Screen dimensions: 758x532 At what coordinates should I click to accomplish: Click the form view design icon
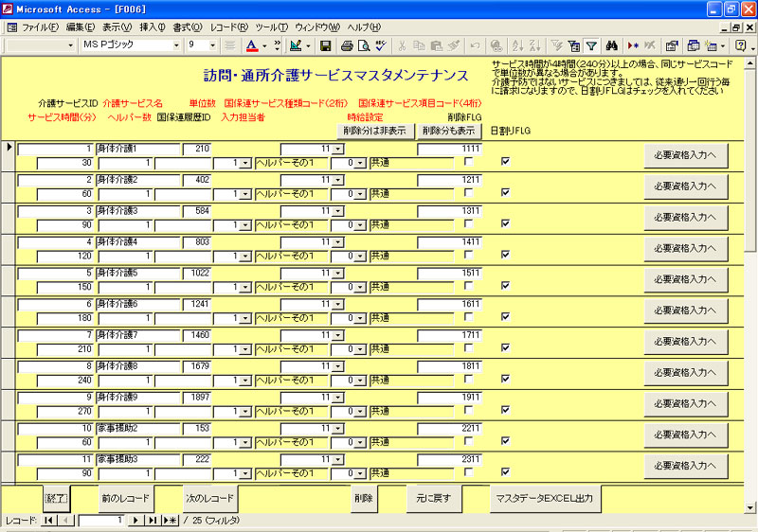296,45
